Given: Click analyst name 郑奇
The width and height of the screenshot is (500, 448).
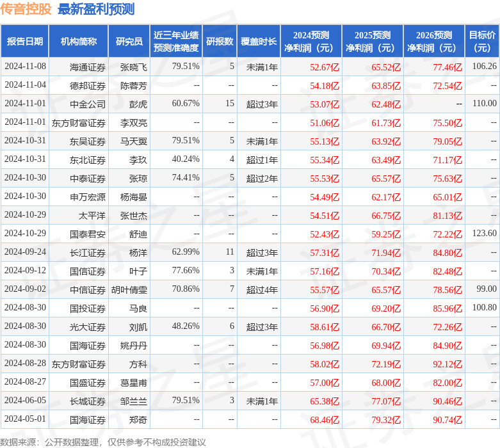Looking at the screenshot, I should pyautogui.click(x=138, y=420).
